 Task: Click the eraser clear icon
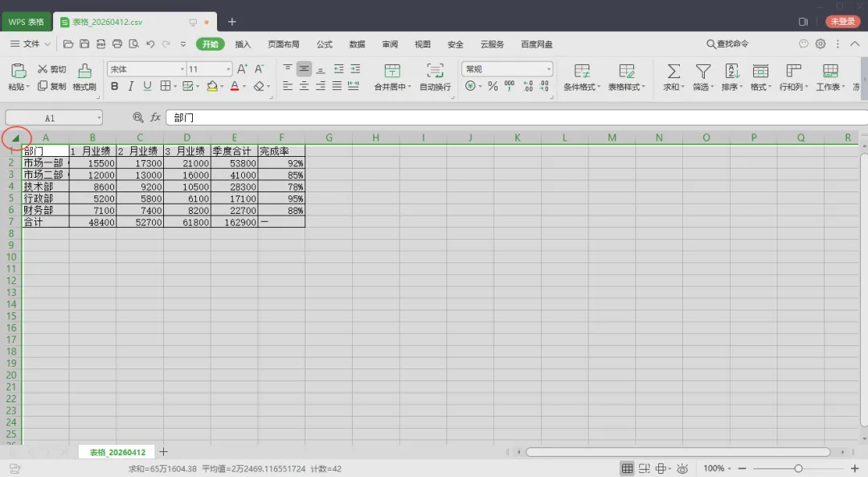pos(259,86)
